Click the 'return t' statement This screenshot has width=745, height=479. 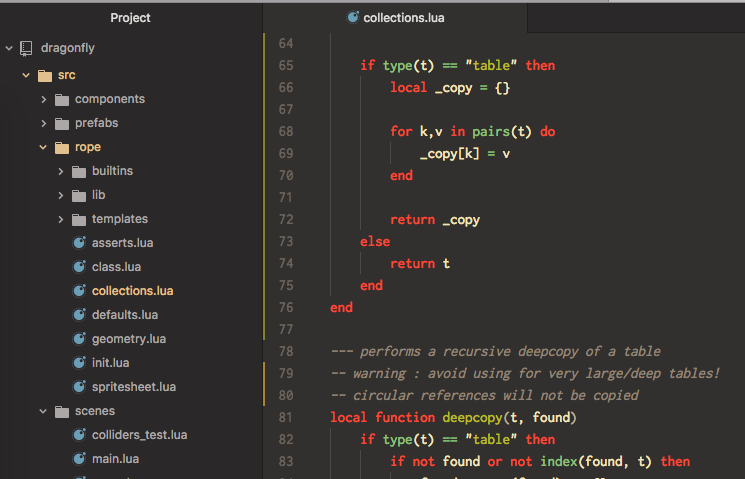click(x=420, y=264)
